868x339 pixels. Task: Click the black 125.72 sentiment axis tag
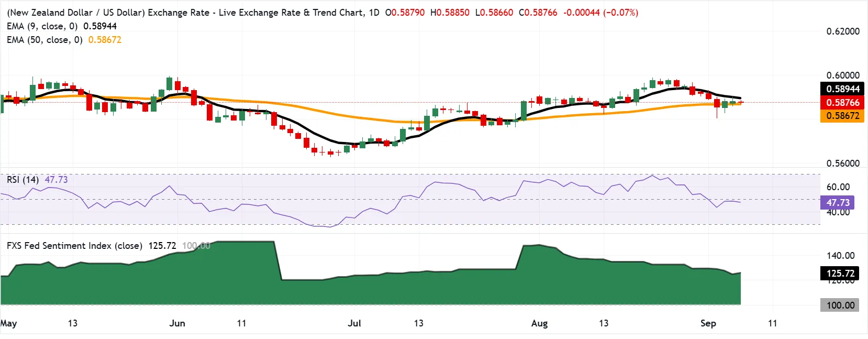[x=840, y=274]
